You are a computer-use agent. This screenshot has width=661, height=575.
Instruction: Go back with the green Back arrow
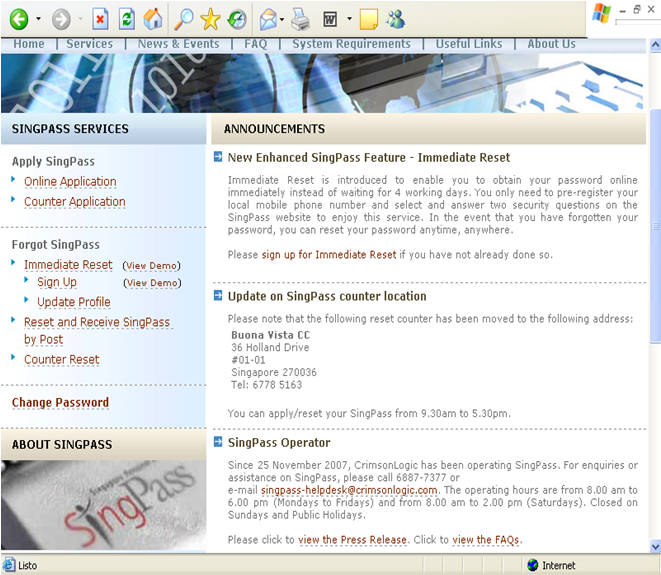tap(19, 19)
